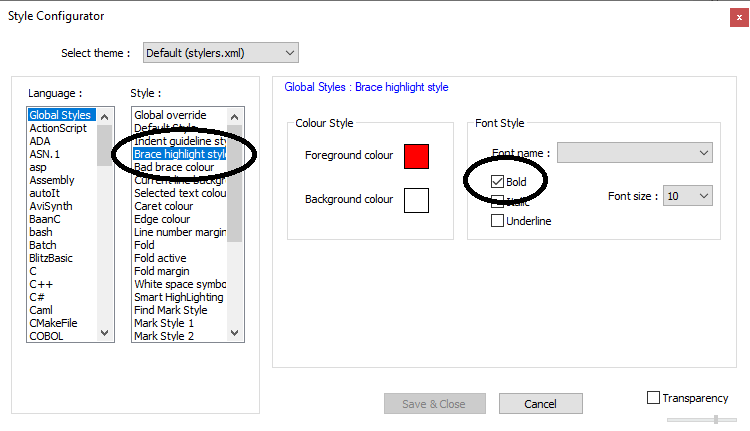Open red Foreground colour swatch
Viewport: 750px width, 431px height.
pyautogui.click(x=416, y=156)
